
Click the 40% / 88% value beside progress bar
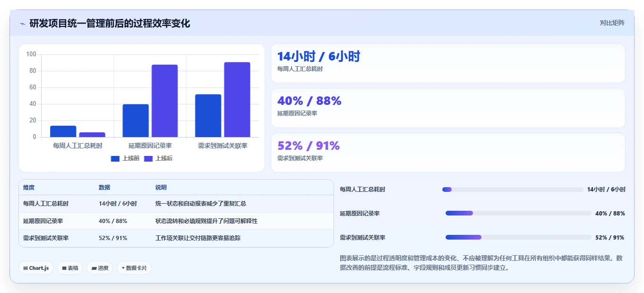610,214
